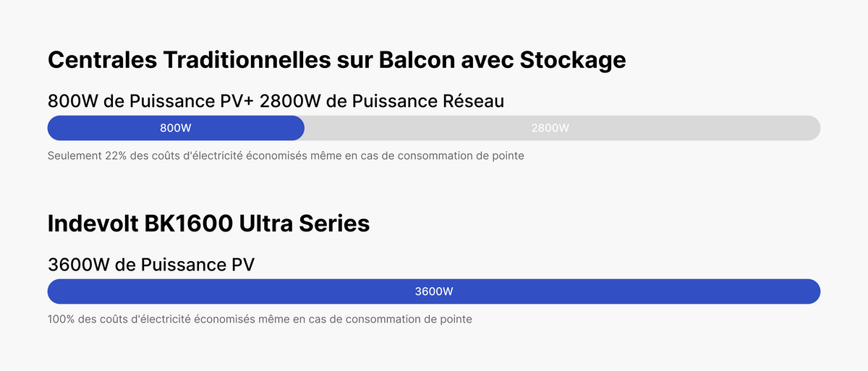Click the "3600W" label inside the blue bar

click(434, 291)
